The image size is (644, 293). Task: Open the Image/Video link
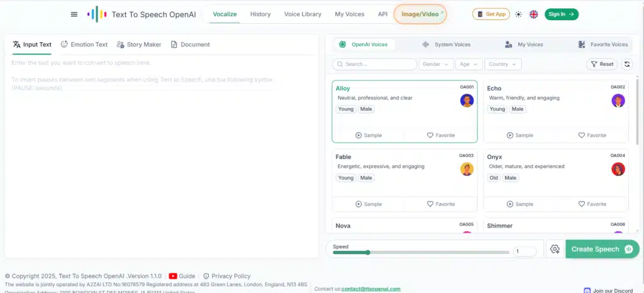click(420, 14)
